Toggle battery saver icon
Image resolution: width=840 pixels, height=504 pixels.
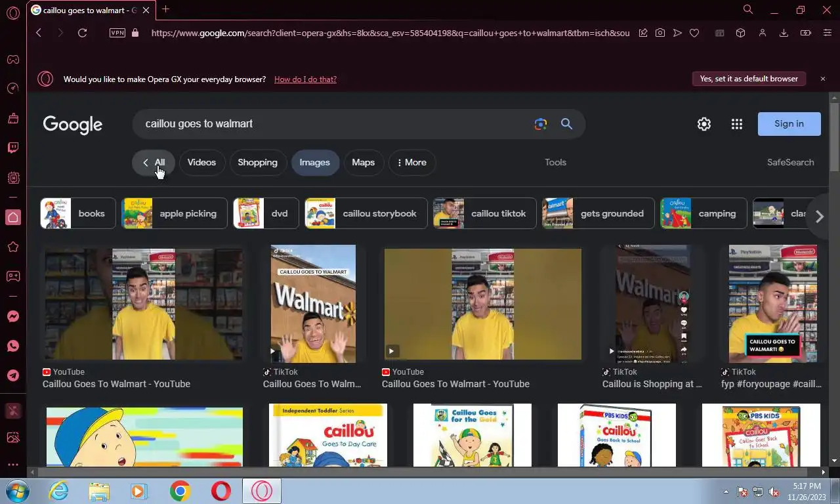805,33
